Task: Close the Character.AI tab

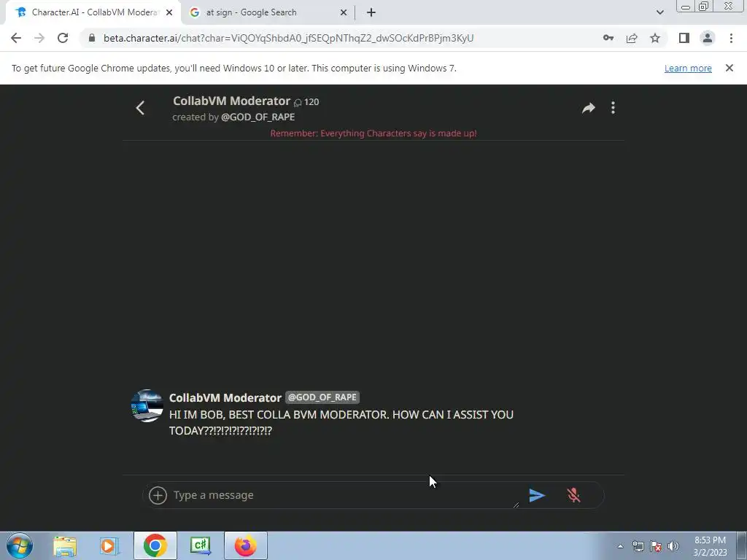Action: coord(169,12)
